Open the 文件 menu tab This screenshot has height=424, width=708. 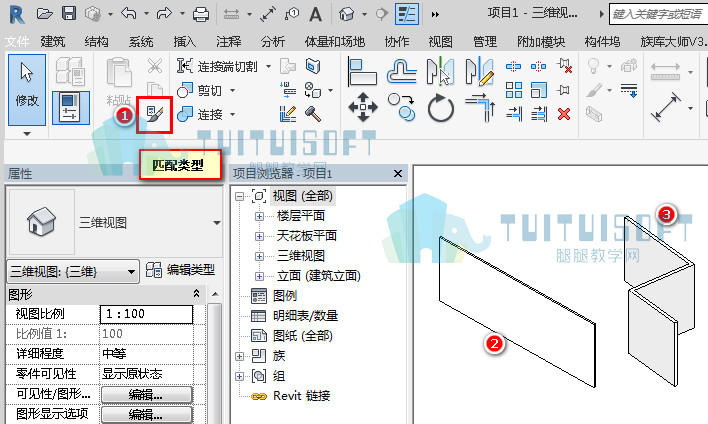17,42
